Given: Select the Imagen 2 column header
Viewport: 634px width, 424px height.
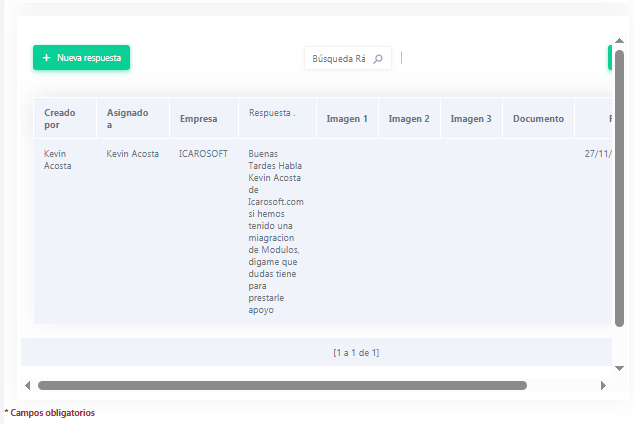Looking at the screenshot, I should click(x=409, y=119).
